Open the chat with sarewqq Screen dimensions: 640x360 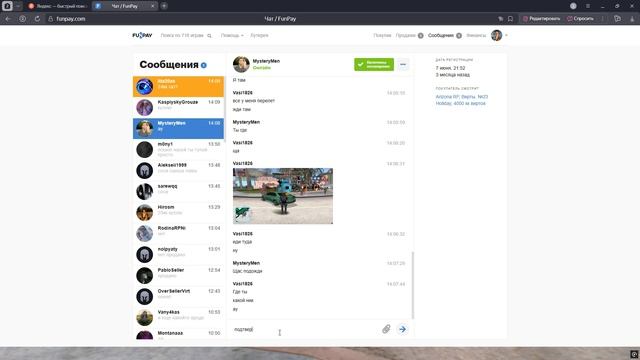178,191
